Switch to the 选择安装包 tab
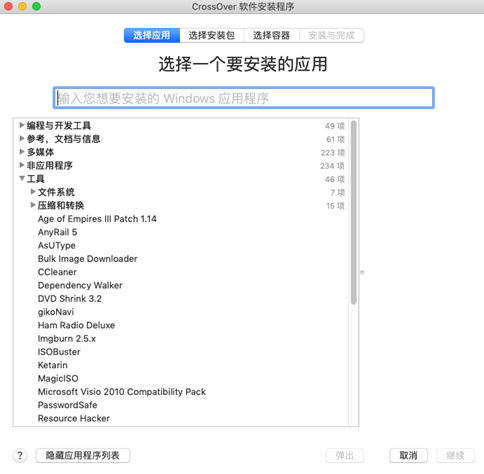The height and width of the screenshot is (474, 484). click(212, 35)
